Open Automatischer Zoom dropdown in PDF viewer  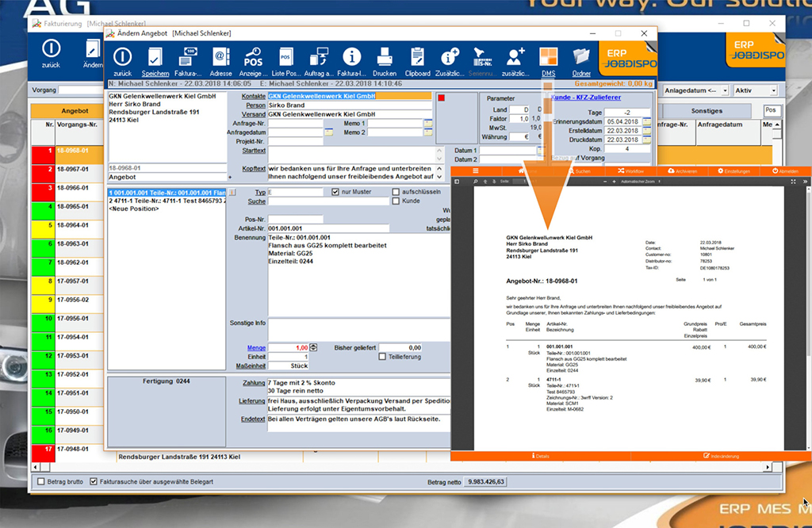(640, 182)
